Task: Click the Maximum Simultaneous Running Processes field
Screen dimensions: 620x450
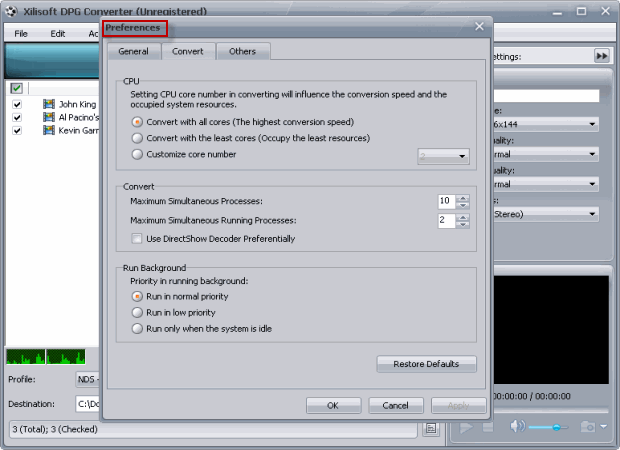Action: (x=446, y=221)
